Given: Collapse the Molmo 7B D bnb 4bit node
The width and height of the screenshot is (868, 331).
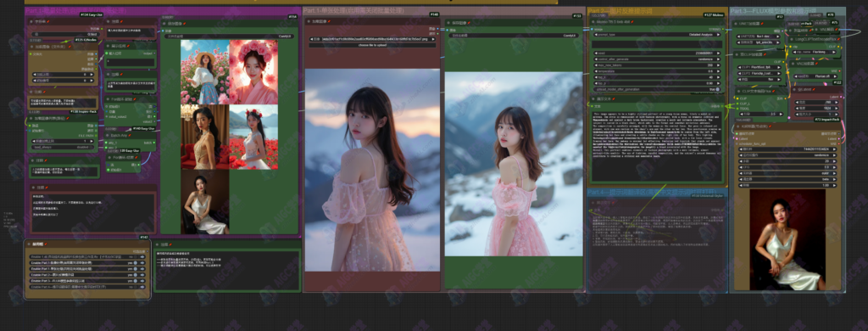Looking at the screenshot, I should (x=593, y=21).
